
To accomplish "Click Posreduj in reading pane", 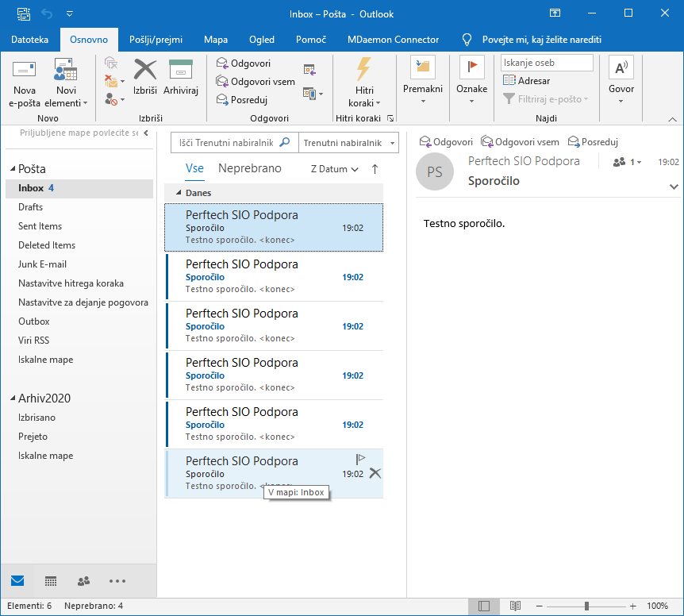I will click(593, 142).
